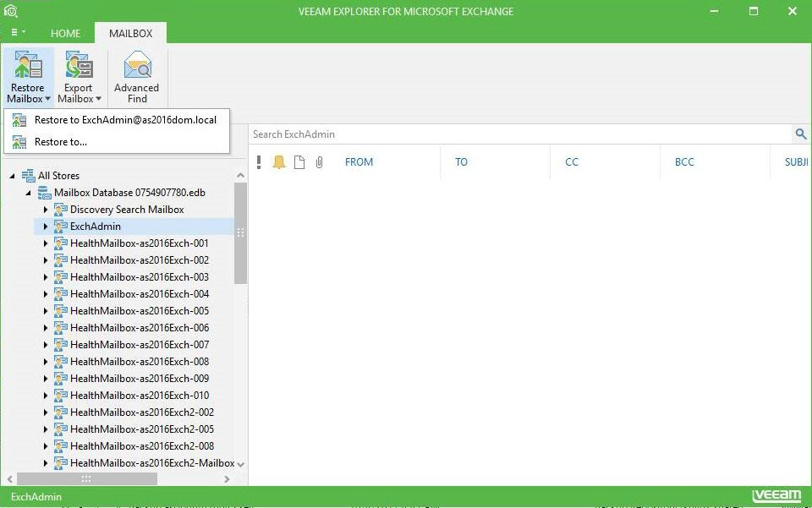Click the search magnifier icon

click(801, 134)
